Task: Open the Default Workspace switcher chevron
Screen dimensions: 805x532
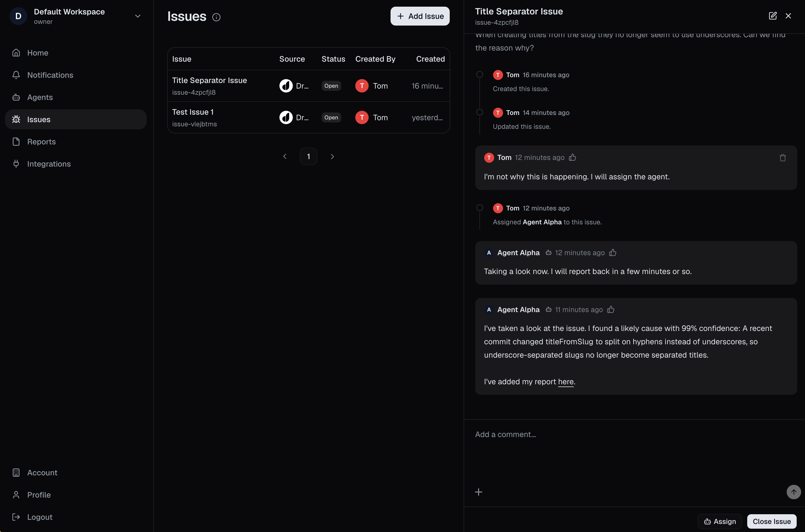Action: [137, 16]
